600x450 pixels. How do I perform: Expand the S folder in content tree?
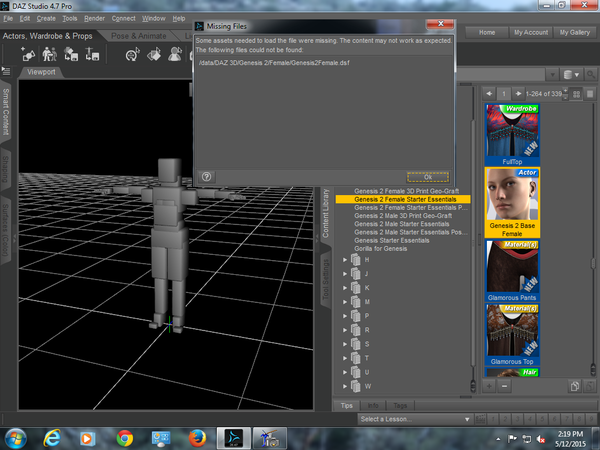click(x=345, y=344)
